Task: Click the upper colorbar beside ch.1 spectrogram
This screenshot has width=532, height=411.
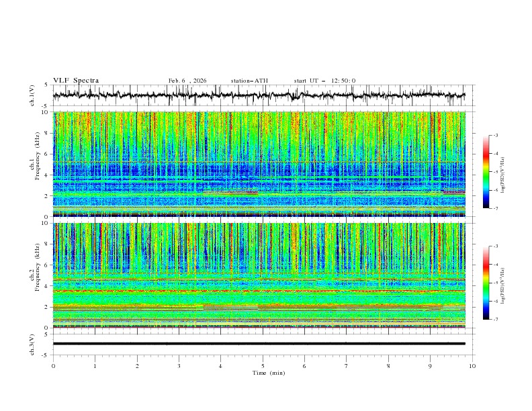Action: click(486, 171)
